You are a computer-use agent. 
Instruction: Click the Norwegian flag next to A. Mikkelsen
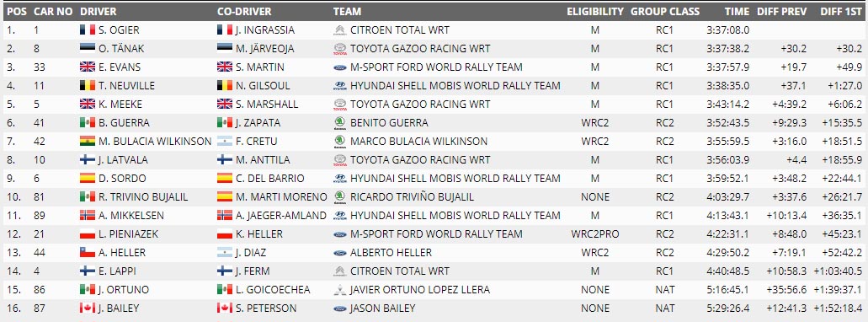[88, 216]
